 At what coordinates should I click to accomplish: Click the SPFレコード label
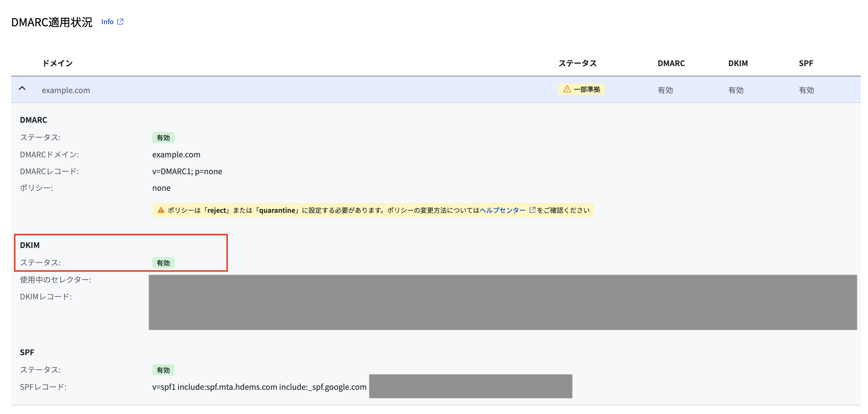pos(43,387)
